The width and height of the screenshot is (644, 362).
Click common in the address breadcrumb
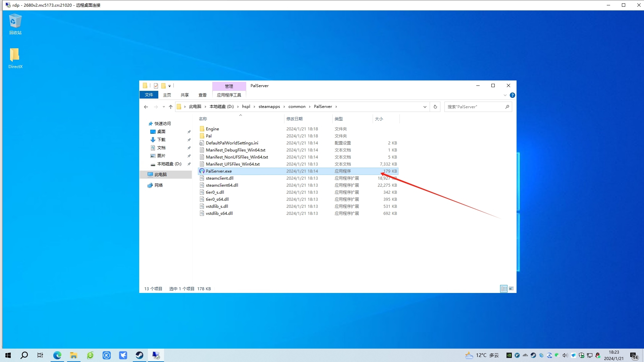pyautogui.click(x=297, y=107)
